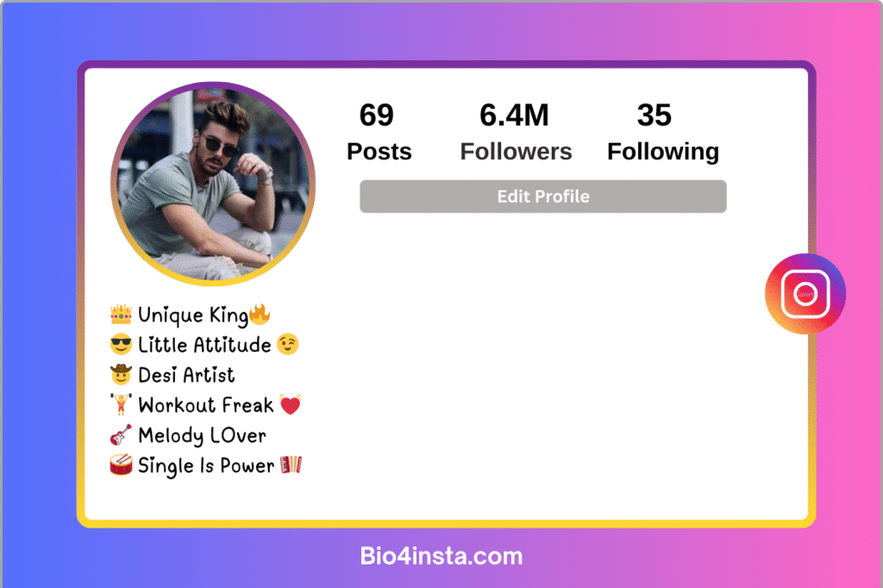Click the fire emoji after Unique King
The image size is (883, 588).
click(260, 315)
